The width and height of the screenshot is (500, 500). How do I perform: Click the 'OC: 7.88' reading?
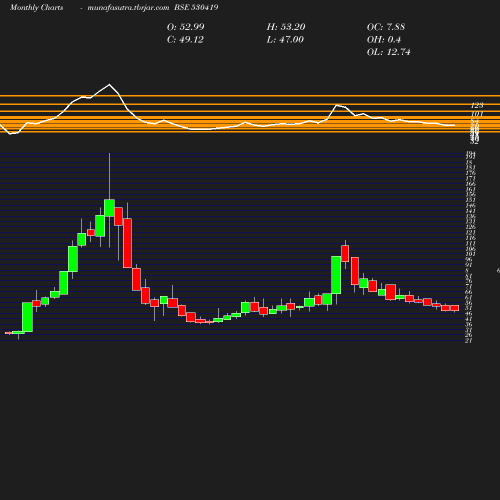coord(386,27)
